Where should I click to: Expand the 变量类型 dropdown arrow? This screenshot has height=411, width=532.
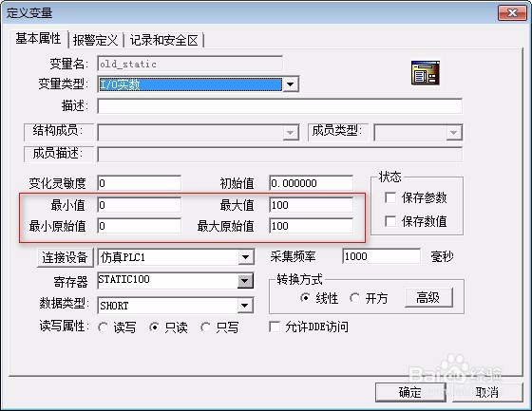291,84
